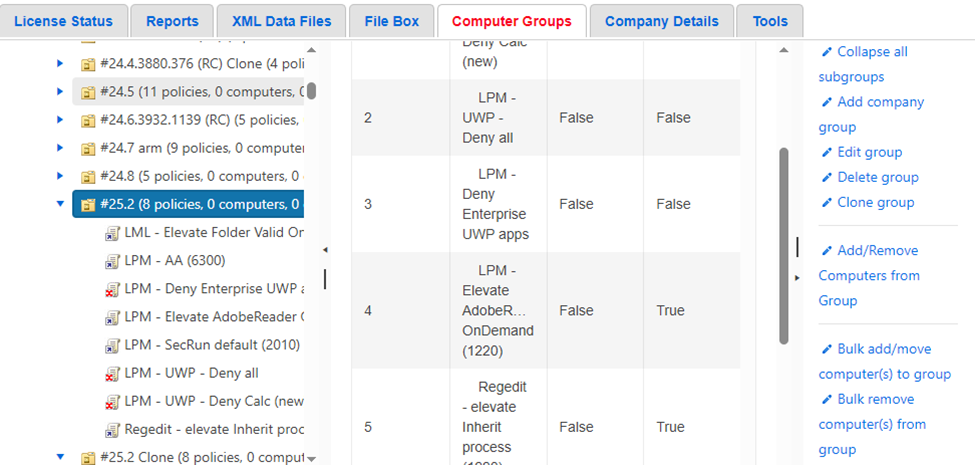Click policy icon for Regedit - elevate Inherit
This screenshot has height=465, width=975.
(112, 430)
